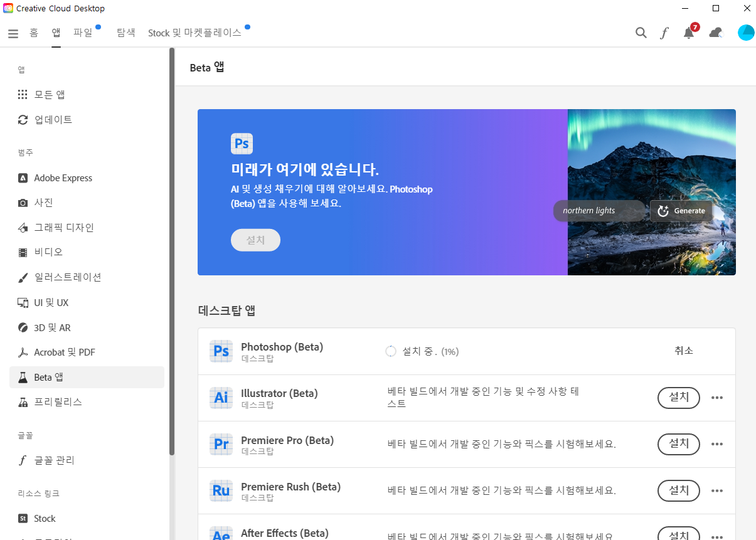Open the 탐색 tab
Viewport: 756px width, 540px height.
[125, 33]
